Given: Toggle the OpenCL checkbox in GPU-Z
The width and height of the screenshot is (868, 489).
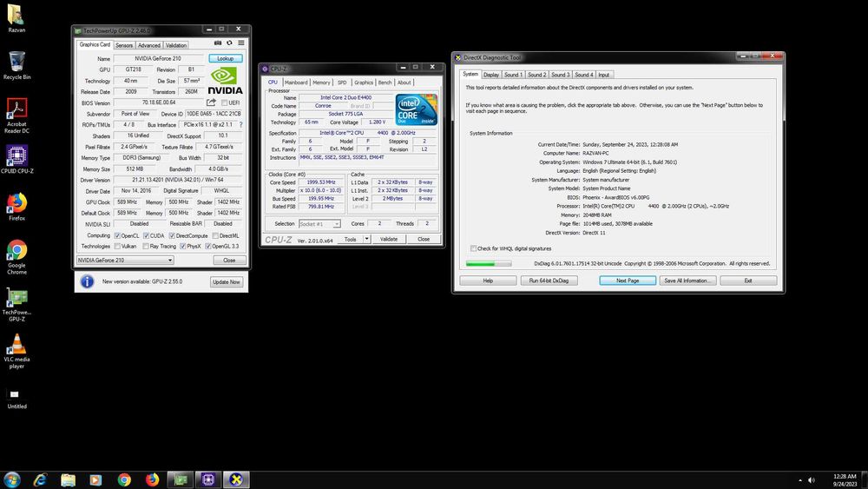Looking at the screenshot, I should click(x=117, y=235).
